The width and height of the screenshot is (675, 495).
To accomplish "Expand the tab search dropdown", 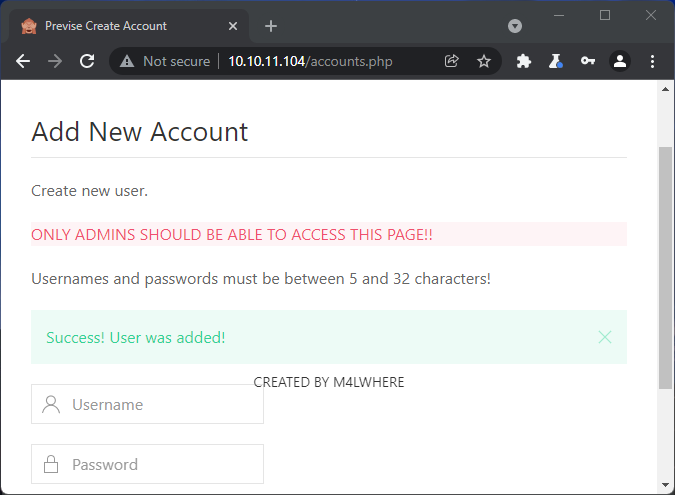I will [x=515, y=26].
